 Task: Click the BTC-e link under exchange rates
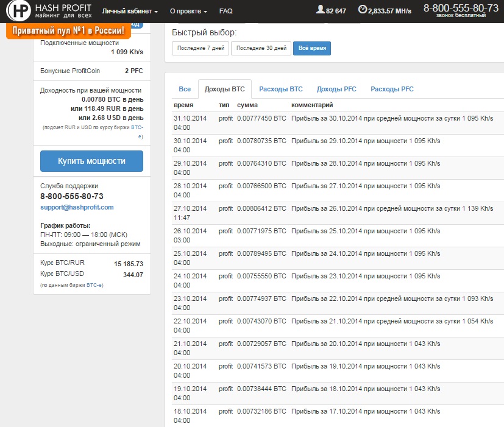tap(94, 285)
